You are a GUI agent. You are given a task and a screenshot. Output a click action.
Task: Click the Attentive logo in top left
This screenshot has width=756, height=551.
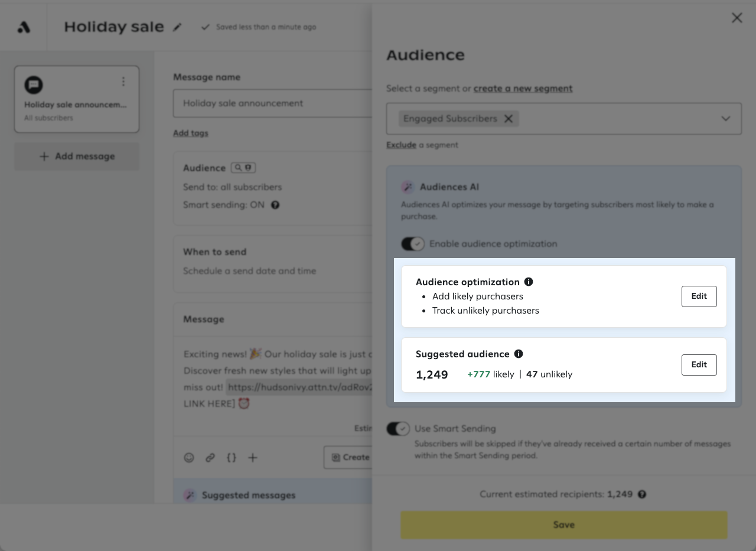(24, 26)
